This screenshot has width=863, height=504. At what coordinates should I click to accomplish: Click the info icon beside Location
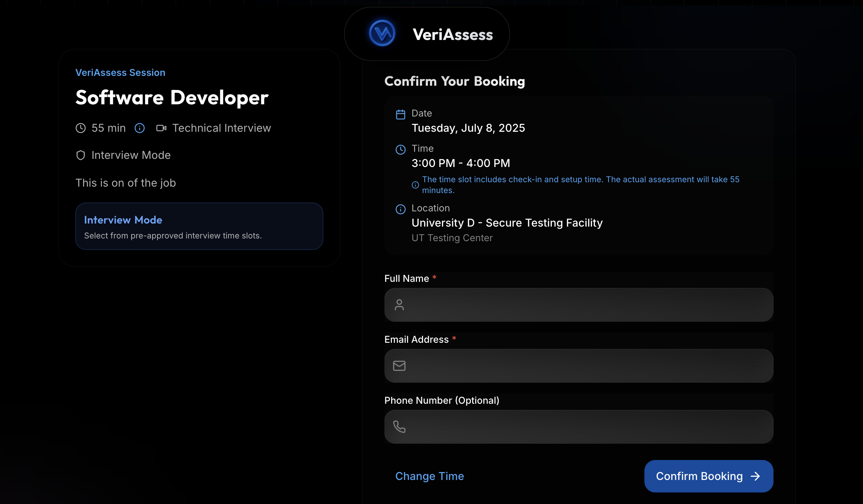(400, 209)
